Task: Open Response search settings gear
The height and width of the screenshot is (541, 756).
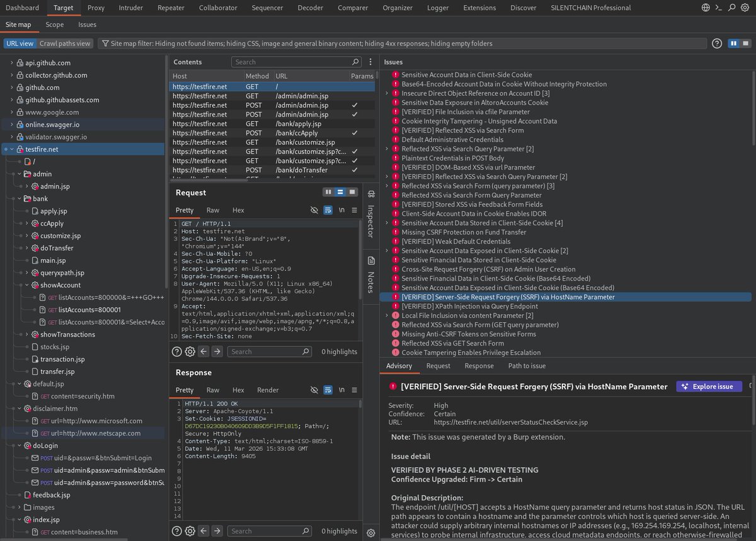Action: click(190, 532)
